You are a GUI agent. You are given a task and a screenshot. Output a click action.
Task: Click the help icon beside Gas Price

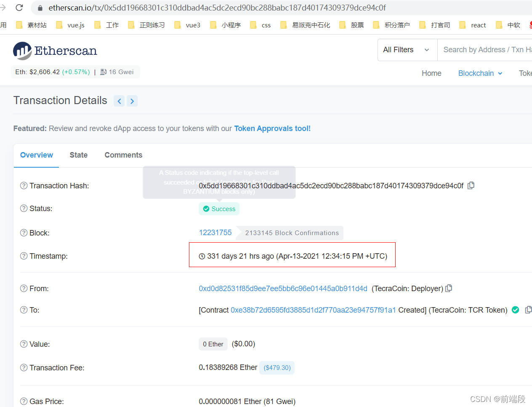coord(24,401)
